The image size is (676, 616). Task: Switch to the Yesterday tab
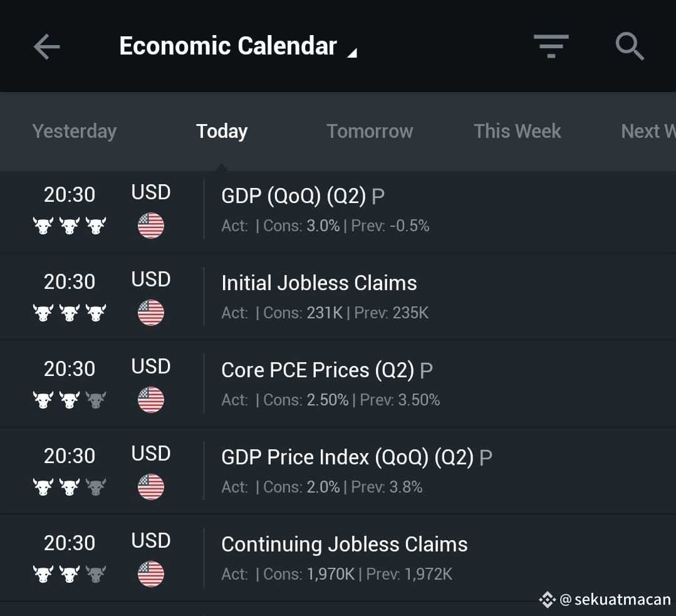pos(75,131)
